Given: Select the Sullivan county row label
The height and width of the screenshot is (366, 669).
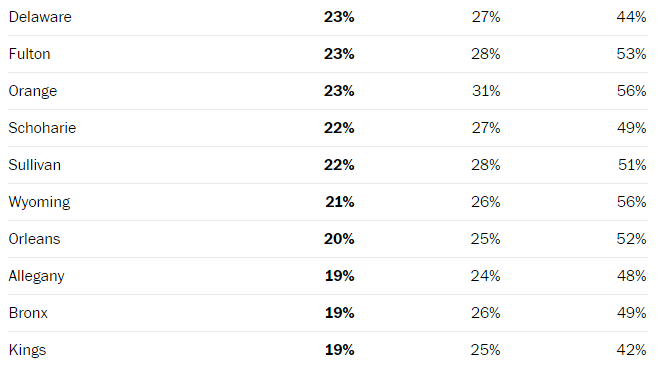Looking at the screenshot, I should click(35, 165).
